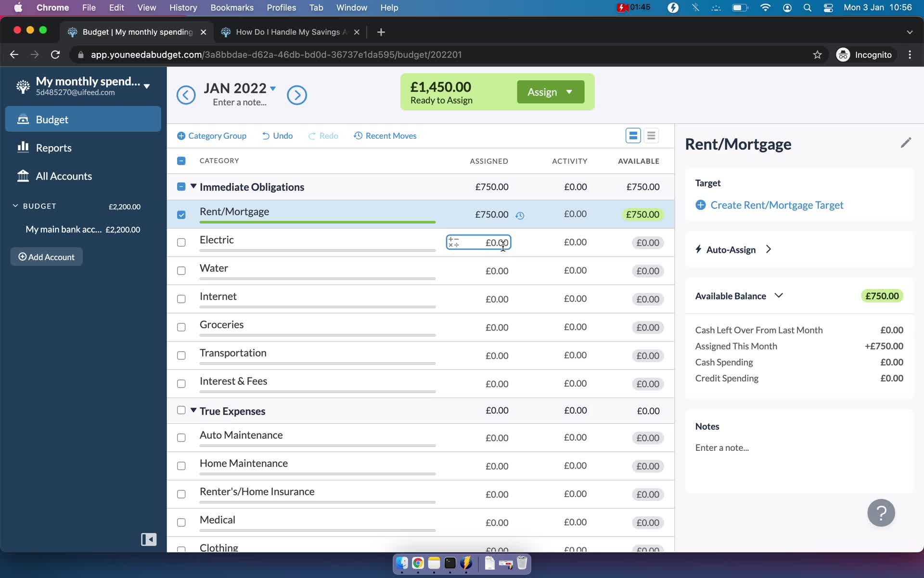Click the Redo icon

311,135
